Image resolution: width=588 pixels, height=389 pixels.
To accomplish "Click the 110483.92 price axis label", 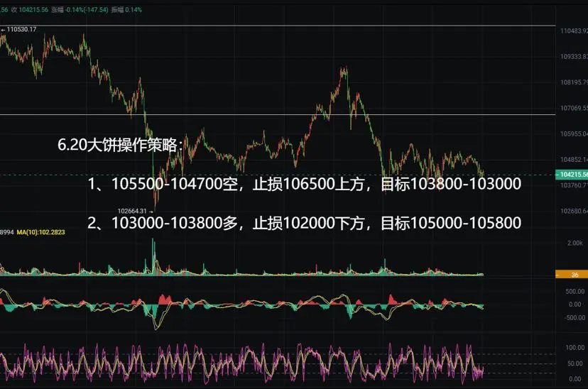I will click(574, 31).
